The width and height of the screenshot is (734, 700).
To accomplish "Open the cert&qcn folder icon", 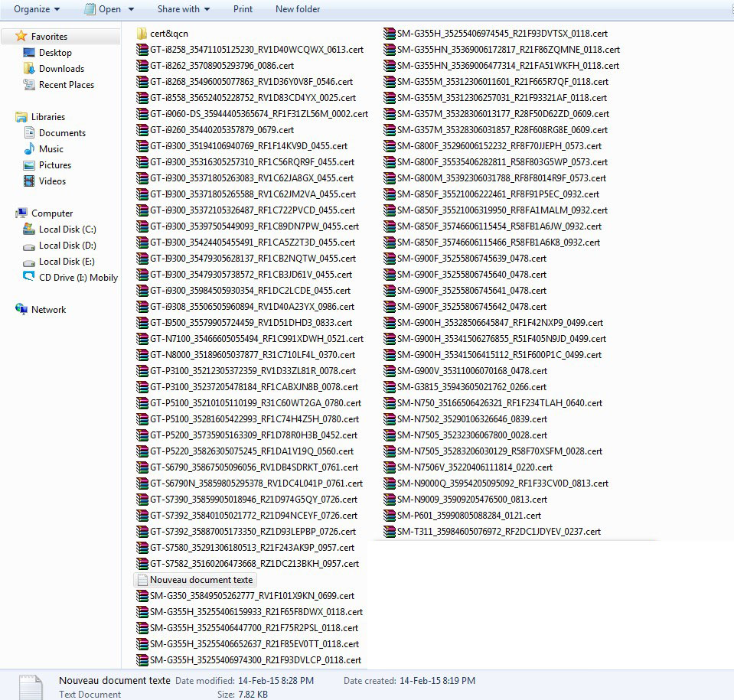I will pos(142,33).
